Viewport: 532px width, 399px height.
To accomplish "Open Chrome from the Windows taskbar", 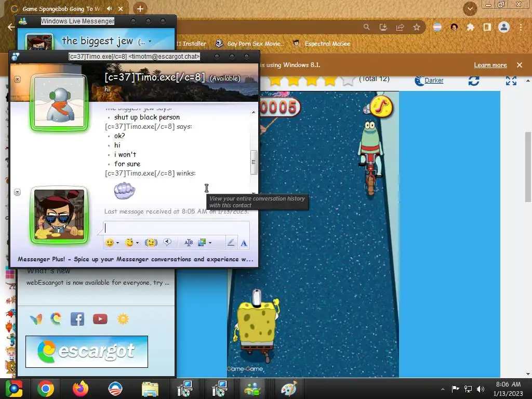I will click(x=46, y=389).
